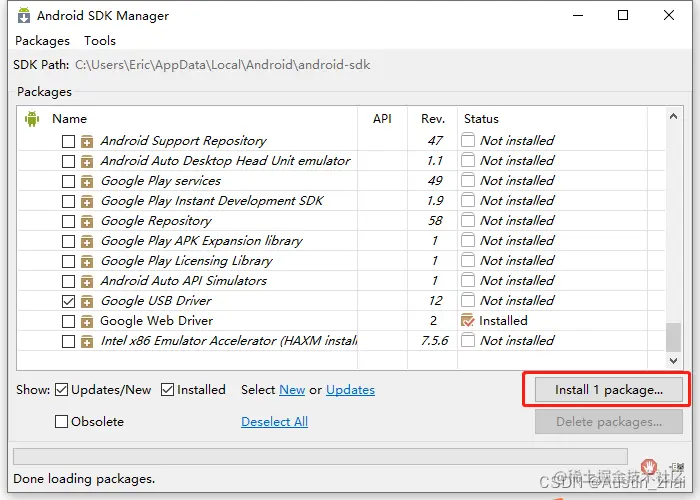Click the package list scroll up arrow
700x500 pixels.
[x=673, y=116]
